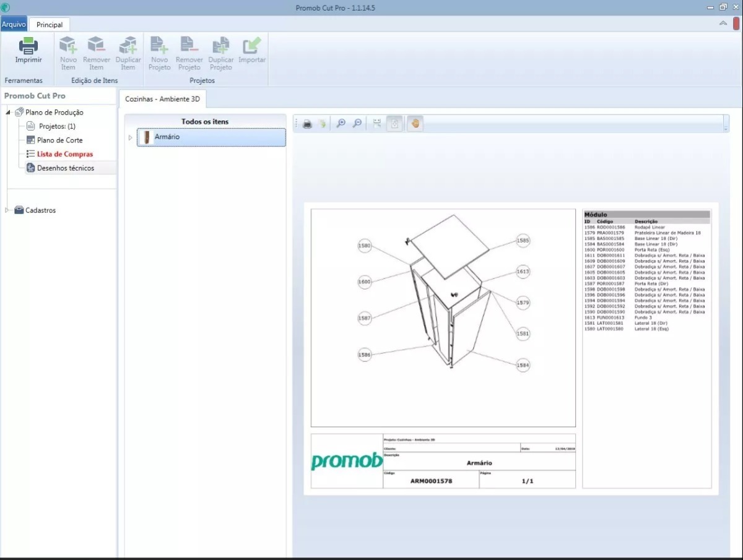This screenshot has width=743, height=560.
Task: Select the Cadastros tree entry
Action: [40, 210]
